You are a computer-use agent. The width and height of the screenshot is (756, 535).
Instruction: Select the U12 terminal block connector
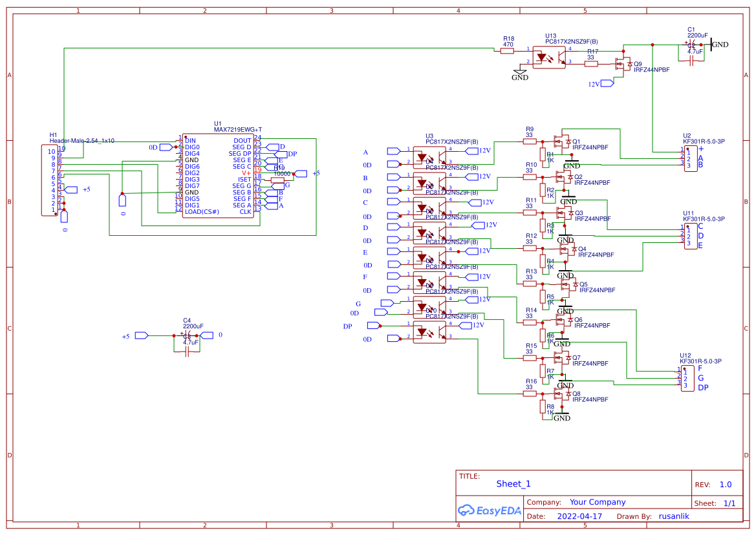(x=687, y=377)
